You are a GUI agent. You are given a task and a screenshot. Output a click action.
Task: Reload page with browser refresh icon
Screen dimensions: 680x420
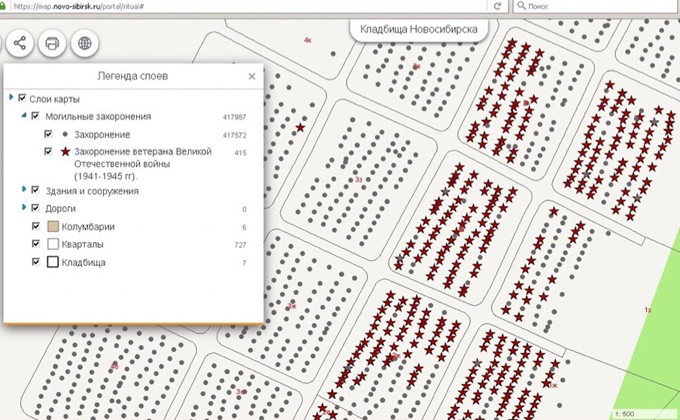point(497,6)
